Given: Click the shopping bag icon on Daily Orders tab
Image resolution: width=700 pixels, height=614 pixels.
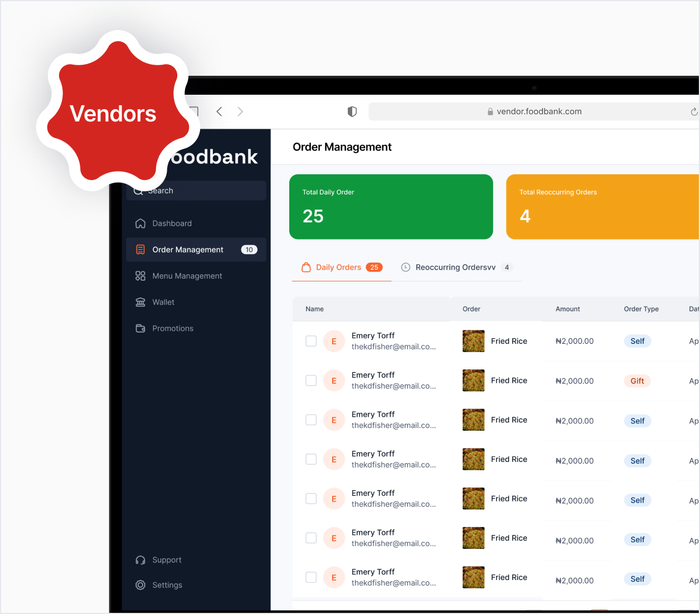Looking at the screenshot, I should (306, 267).
